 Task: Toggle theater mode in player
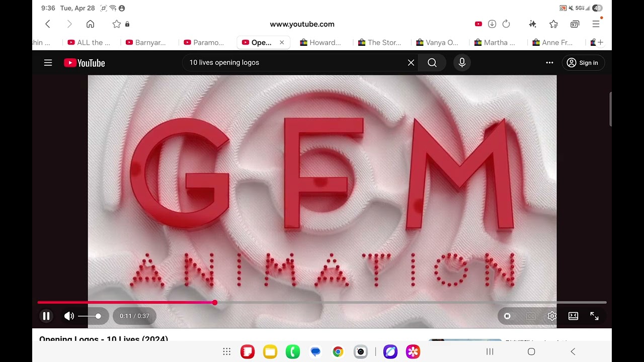click(x=573, y=316)
